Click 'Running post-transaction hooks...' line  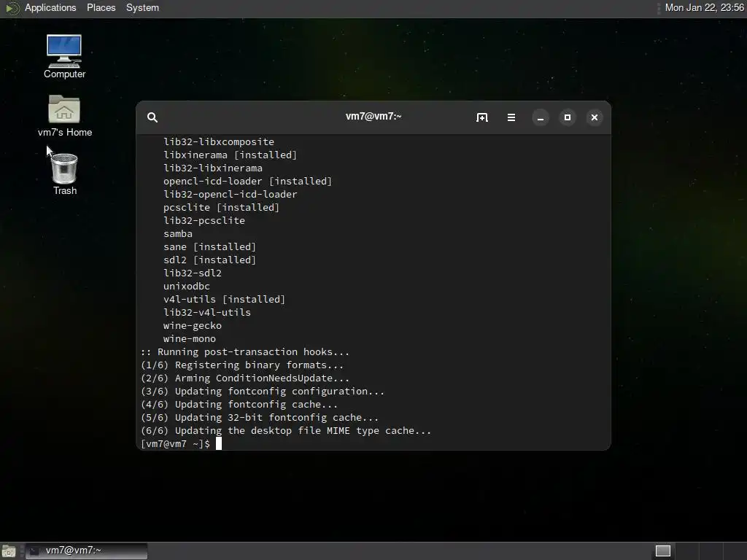pos(245,352)
